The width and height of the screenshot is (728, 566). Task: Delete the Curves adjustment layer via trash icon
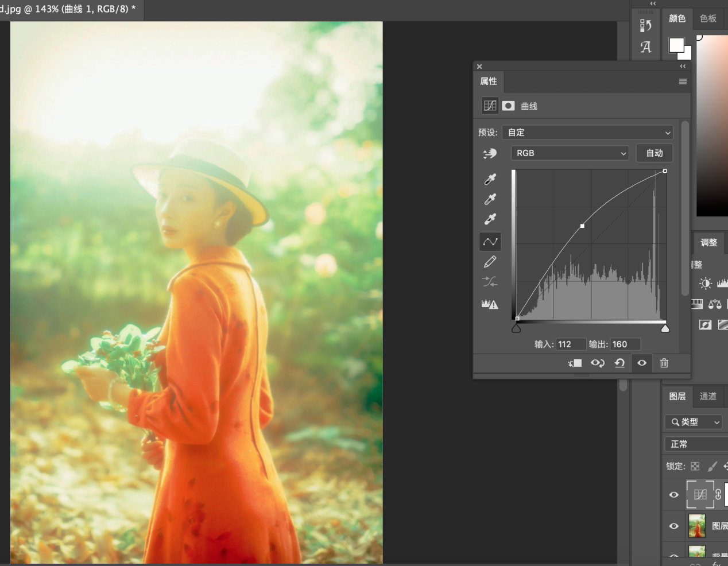click(x=664, y=363)
